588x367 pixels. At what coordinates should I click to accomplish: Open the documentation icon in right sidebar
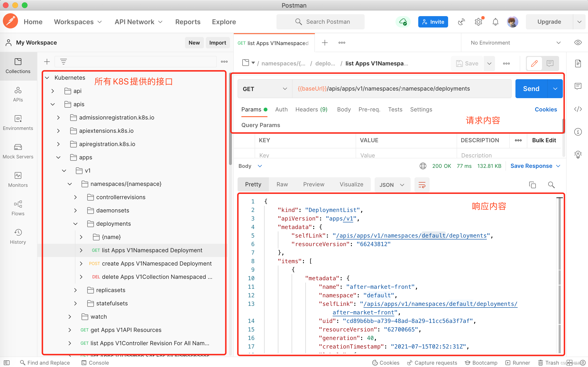pyautogui.click(x=578, y=64)
